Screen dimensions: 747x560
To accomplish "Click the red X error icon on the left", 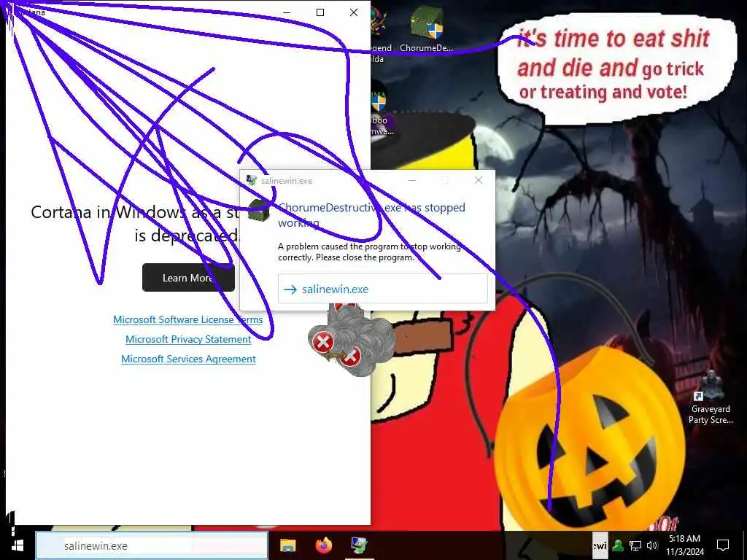I will coord(323,342).
